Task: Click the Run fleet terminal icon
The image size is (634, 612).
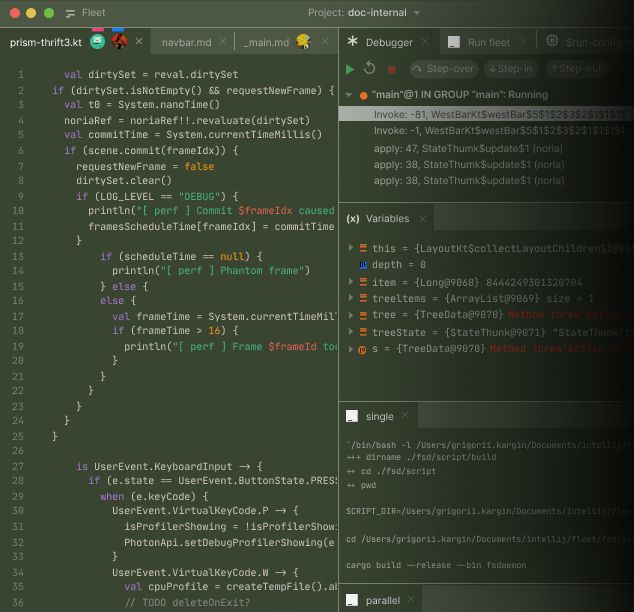Action: pos(454,42)
